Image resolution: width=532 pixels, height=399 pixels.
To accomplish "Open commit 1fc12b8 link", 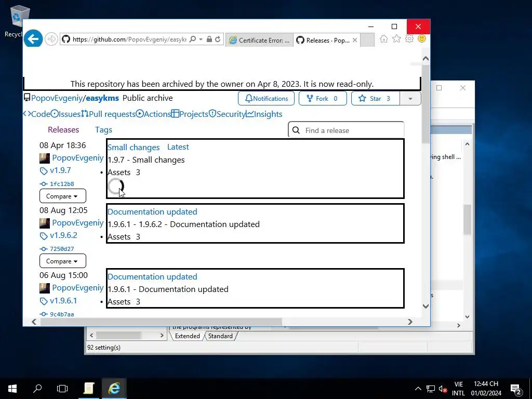I will (x=62, y=184).
